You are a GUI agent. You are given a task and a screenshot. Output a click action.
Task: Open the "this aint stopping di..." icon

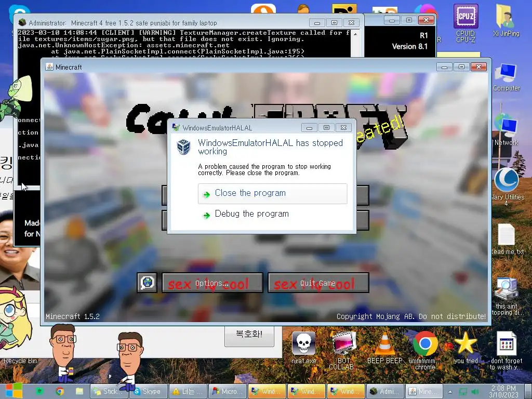506,296
